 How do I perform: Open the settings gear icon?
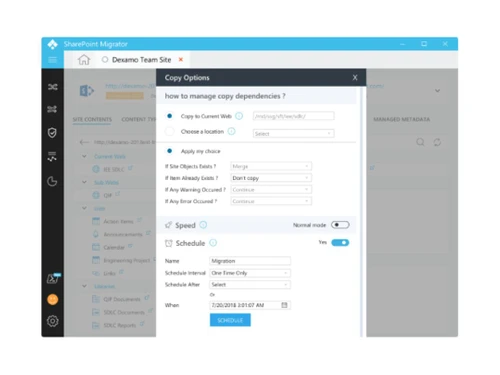(x=52, y=321)
